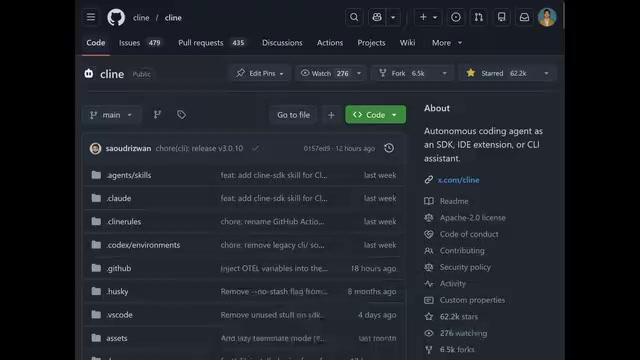Screen dimensions: 640x360
Task: Open the Security policy link
Action: click(x=465, y=267)
